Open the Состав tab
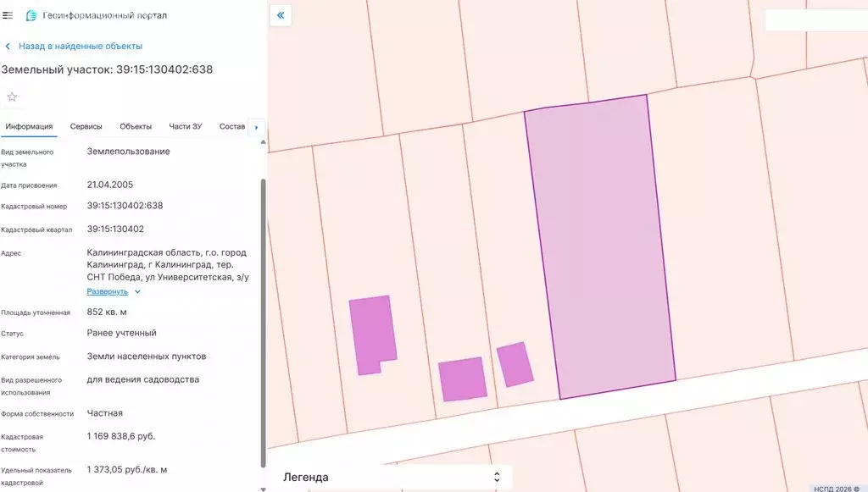868x492 pixels. [x=231, y=127]
